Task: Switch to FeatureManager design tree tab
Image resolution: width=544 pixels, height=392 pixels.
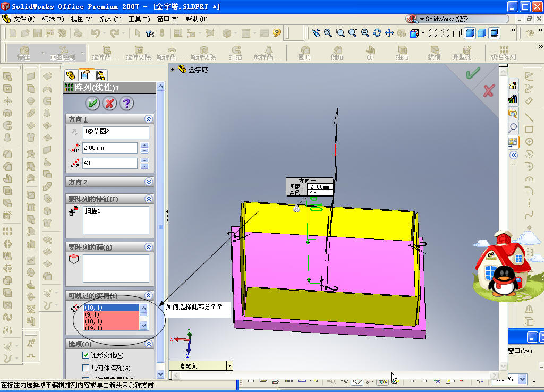Action: (71, 75)
